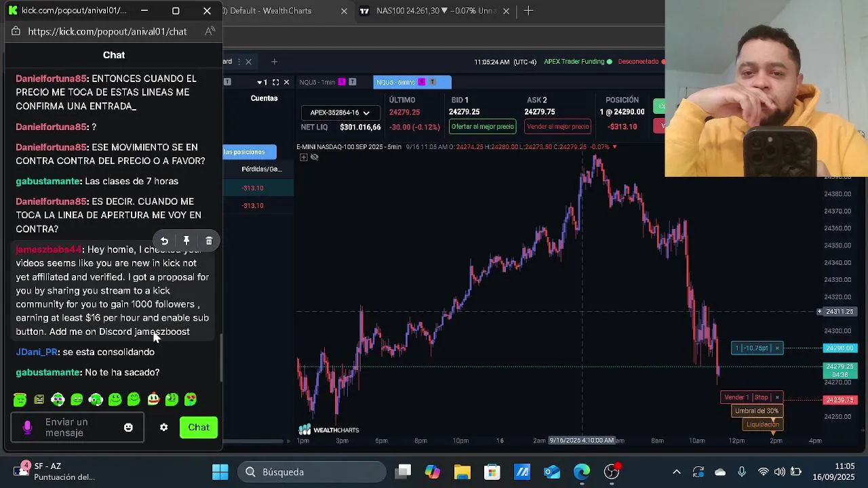This screenshot has width=868, height=488.
Task: Click 'Ofertar al mejor precio' button
Action: (482, 127)
